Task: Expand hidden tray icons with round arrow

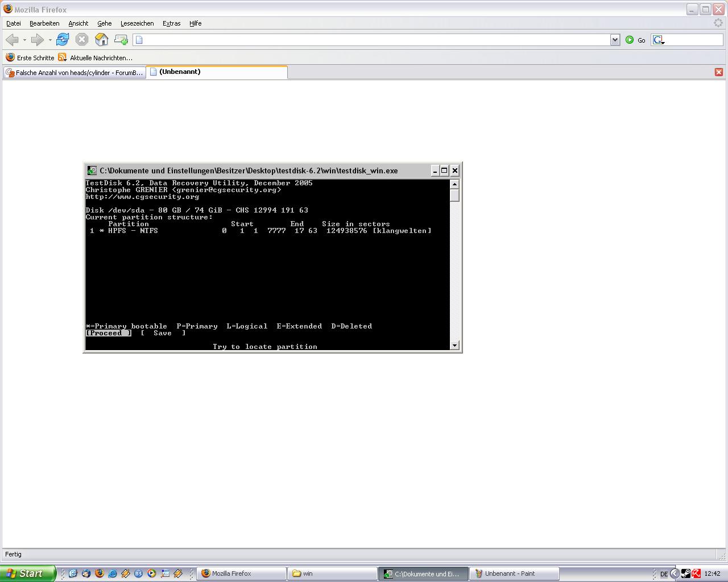Action: (675, 573)
